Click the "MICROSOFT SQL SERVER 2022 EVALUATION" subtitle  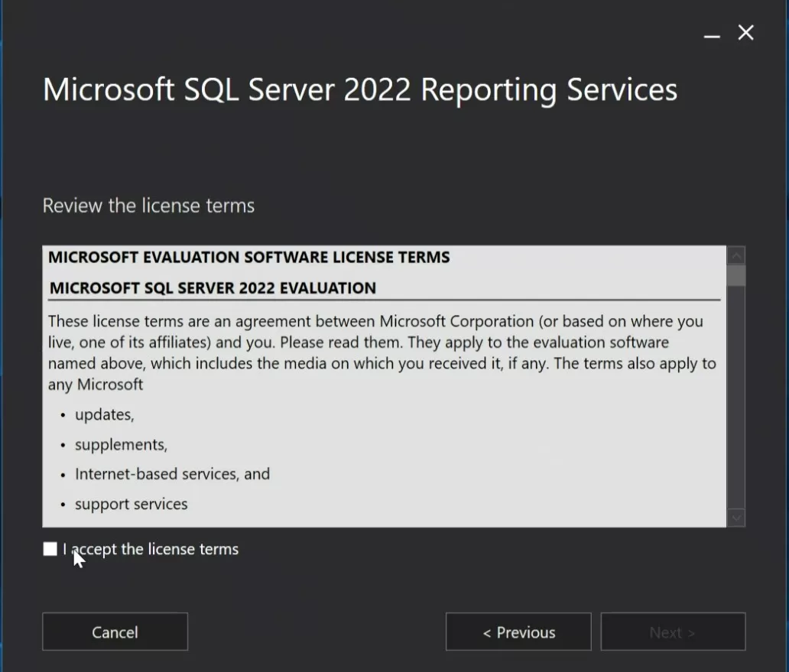point(212,287)
